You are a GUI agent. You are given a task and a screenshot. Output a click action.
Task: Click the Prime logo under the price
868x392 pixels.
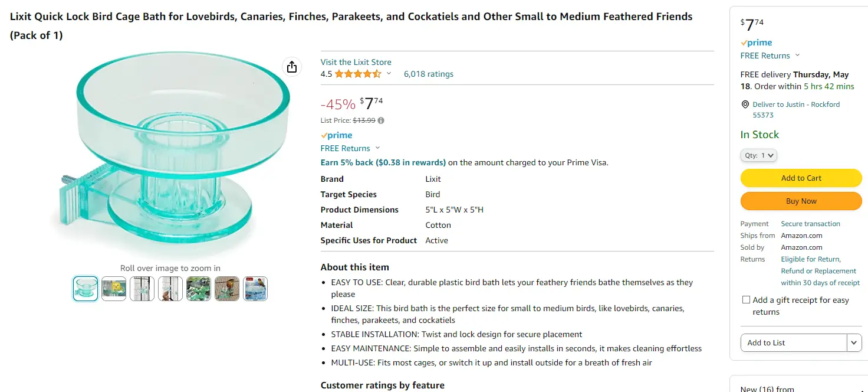tap(337, 135)
